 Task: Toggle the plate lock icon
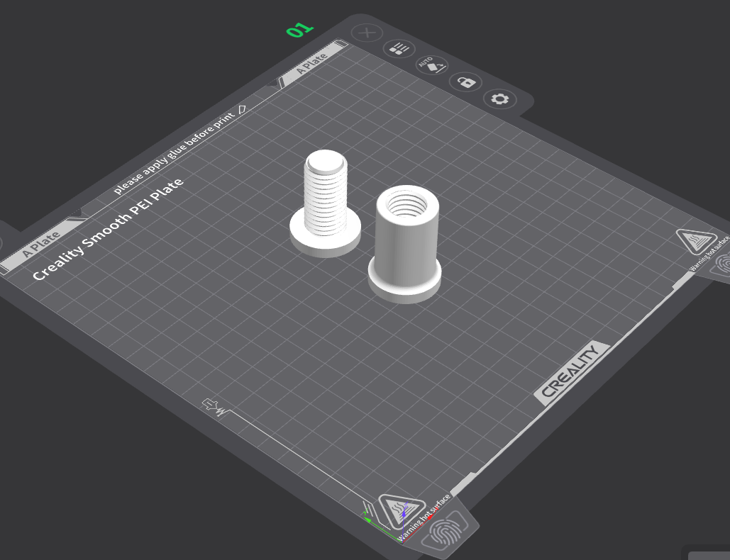[x=465, y=82]
